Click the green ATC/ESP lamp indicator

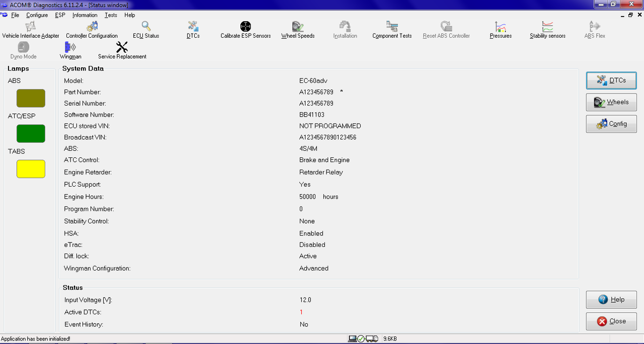(31, 134)
